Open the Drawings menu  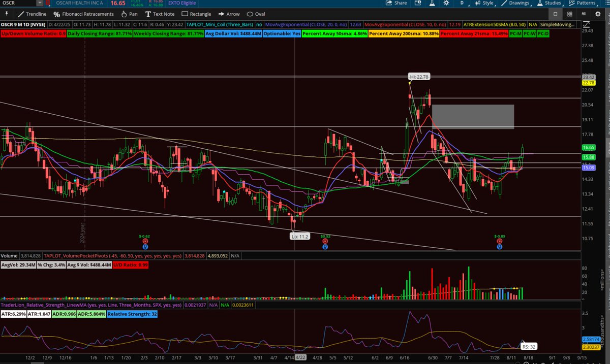(515, 3)
